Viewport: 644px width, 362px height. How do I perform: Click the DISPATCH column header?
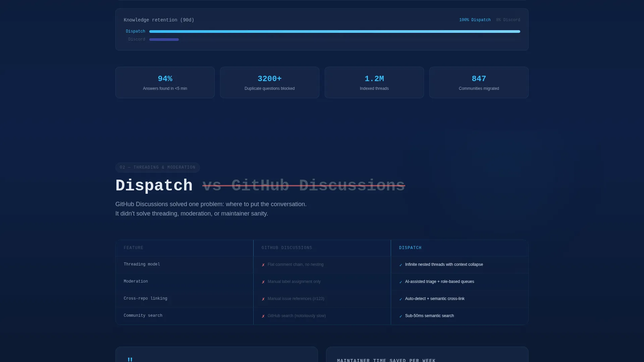pyautogui.click(x=410, y=248)
